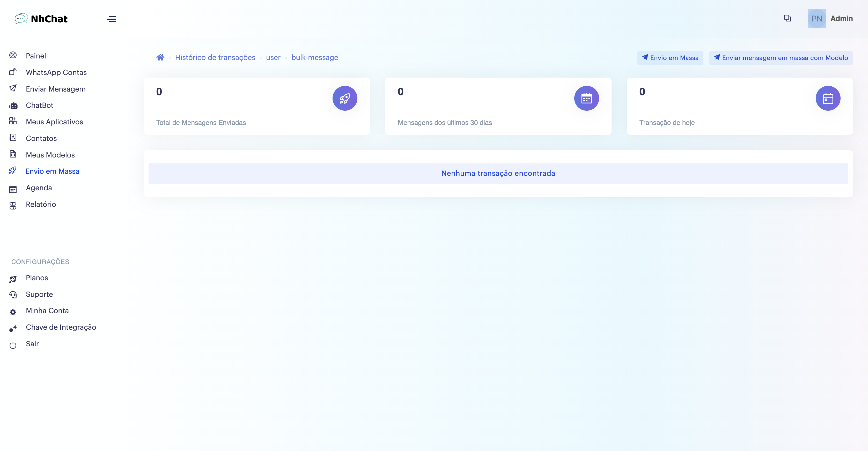The image size is (868, 451).
Task: Click the rocket icon on total messages card
Action: point(344,98)
